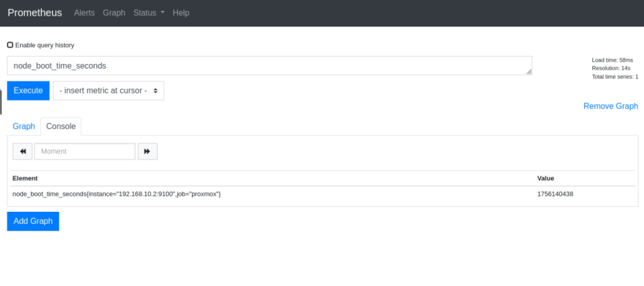The width and height of the screenshot is (644, 286).
Task: Expand the Status menu in the navbar
Action: click(149, 13)
